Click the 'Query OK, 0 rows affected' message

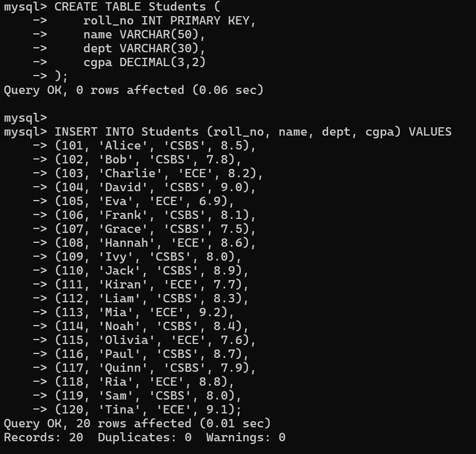(133, 90)
